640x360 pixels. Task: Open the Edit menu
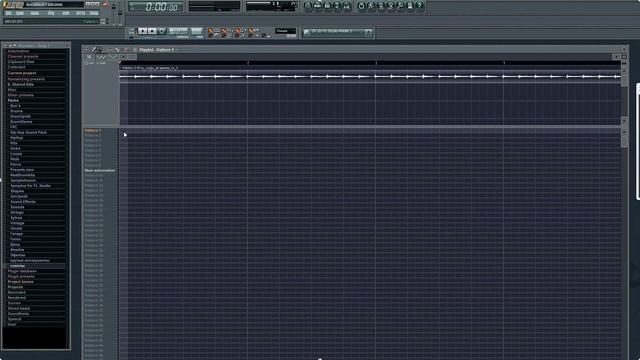pos(20,13)
